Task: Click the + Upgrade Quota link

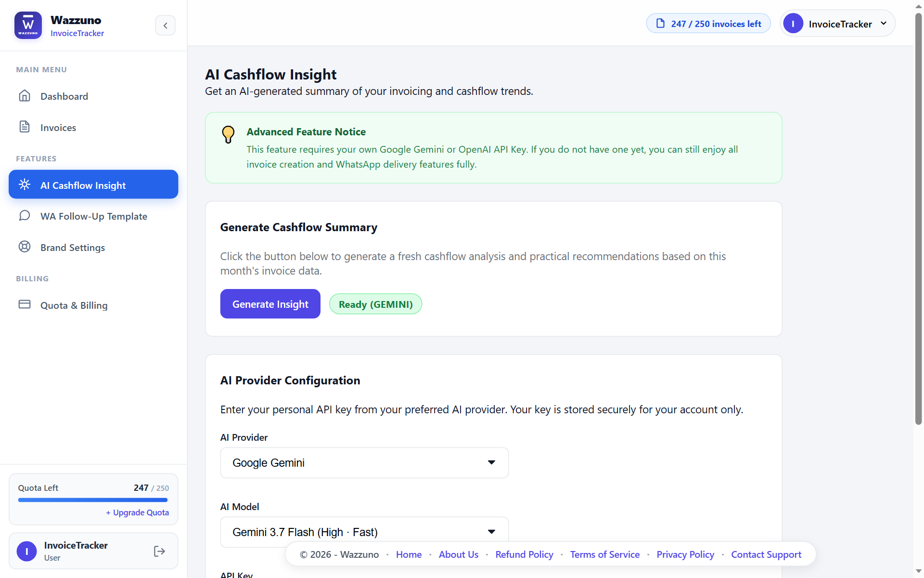Action: pos(137,512)
